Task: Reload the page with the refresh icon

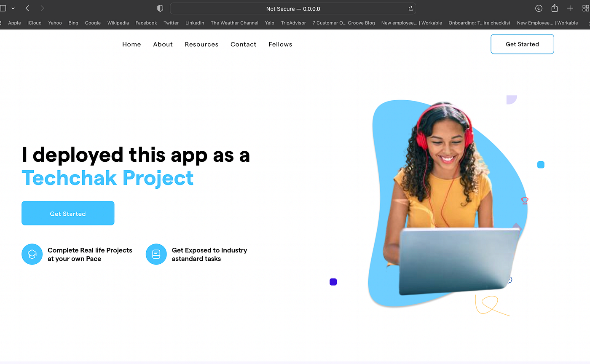Action: (411, 9)
